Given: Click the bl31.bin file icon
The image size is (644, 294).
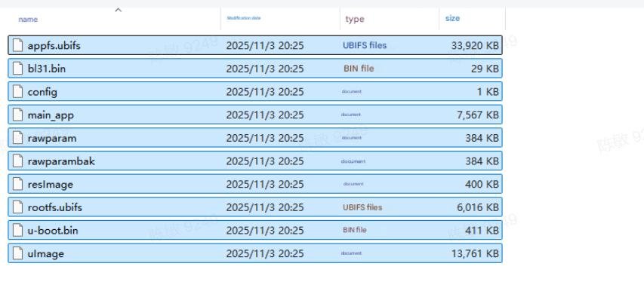Looking at the screenshot, I should pos(17,69).
